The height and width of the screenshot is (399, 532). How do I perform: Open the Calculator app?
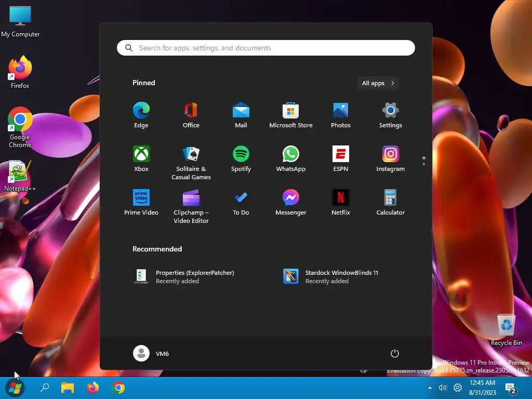[391, 203]
